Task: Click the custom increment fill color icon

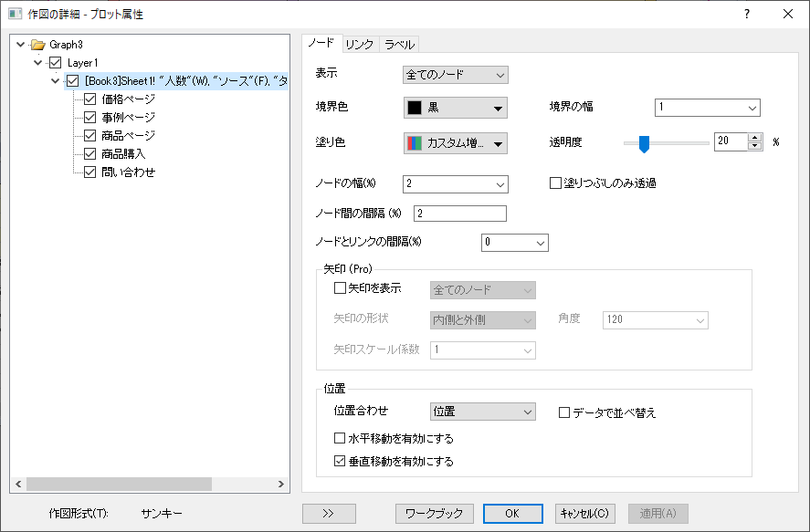Action: click(415, 143)
